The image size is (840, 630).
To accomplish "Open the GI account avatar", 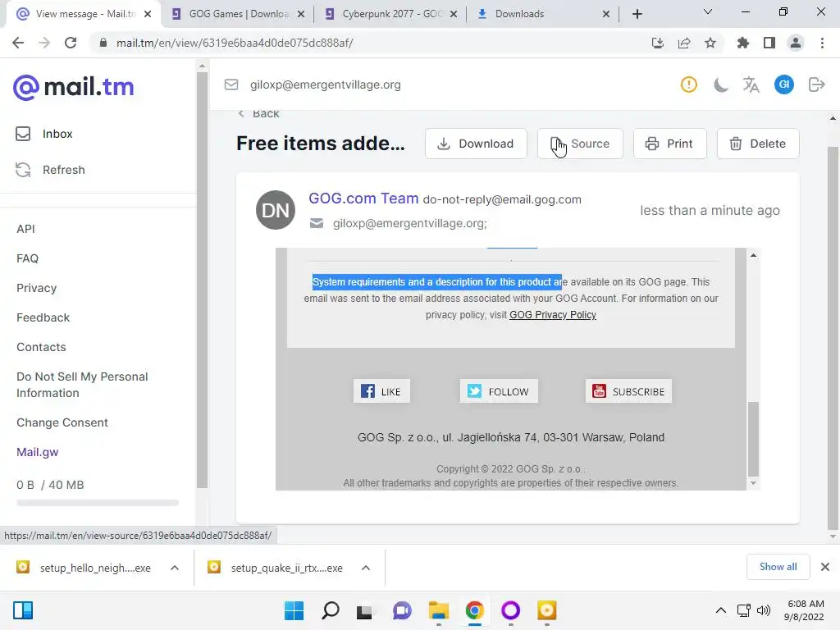I will (783, 84).
